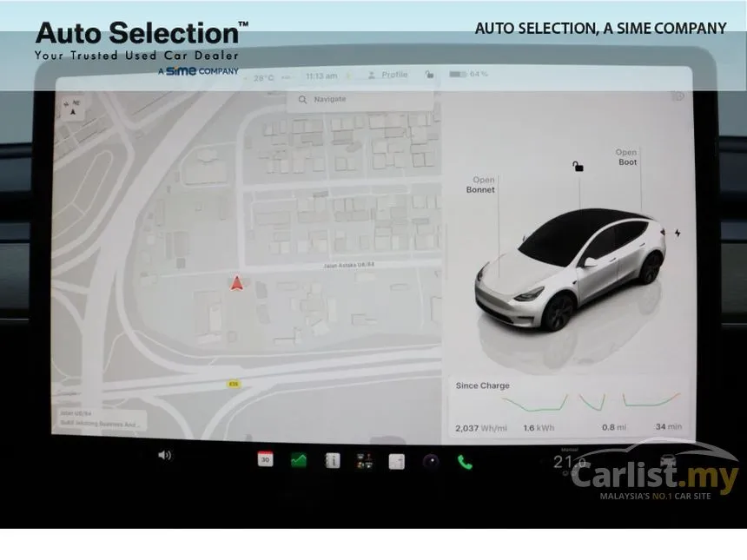Tap the battery 64% indicator
The height and width of the screenshot is (560, 747).
(x=469, y=75)
